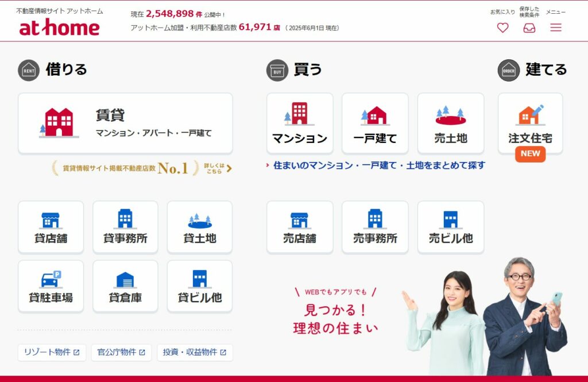Open the 貸事務所 office rental tile

coord(125,227)
